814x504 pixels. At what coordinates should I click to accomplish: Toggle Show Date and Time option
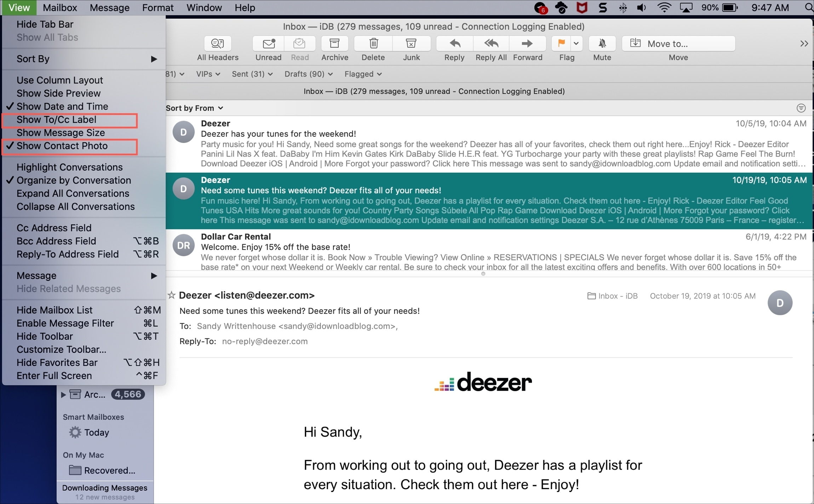tap(84, 106)
